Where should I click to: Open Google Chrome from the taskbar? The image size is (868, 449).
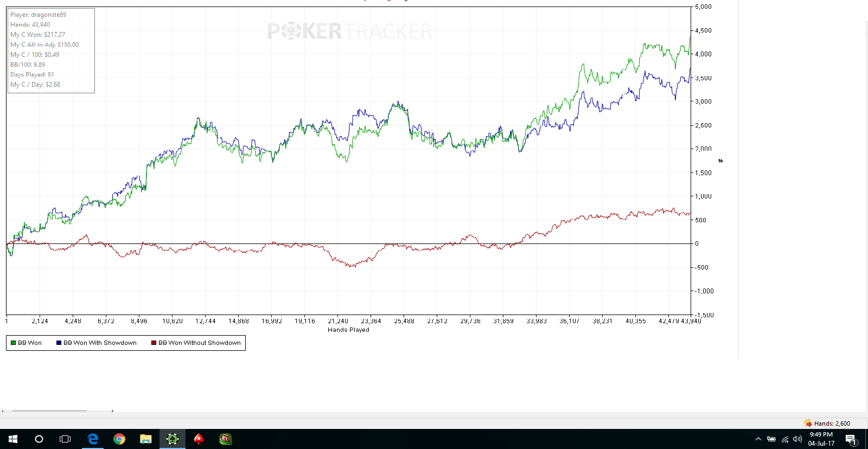coord(119,439)
